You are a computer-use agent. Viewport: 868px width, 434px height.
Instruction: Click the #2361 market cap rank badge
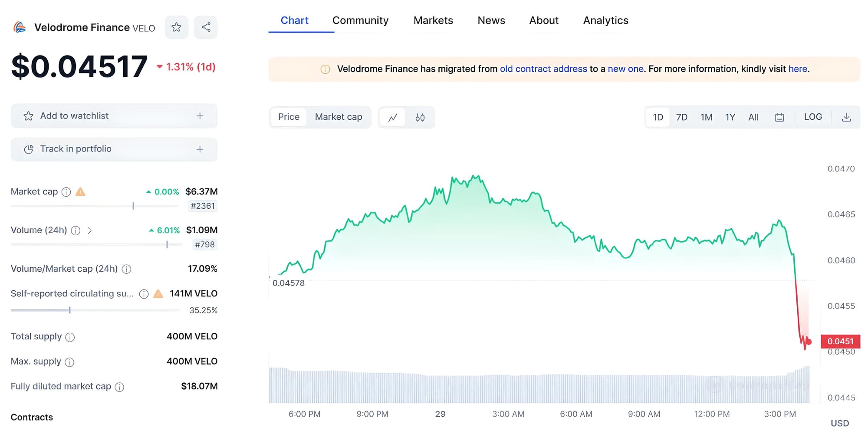(203, 206)
